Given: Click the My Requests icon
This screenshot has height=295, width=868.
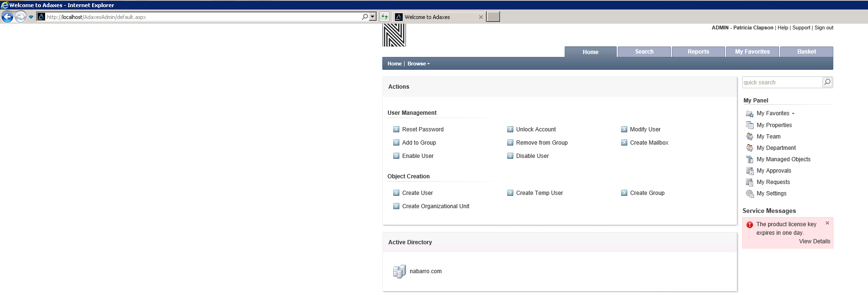Looking at the screenshot, I should [750, 182].
